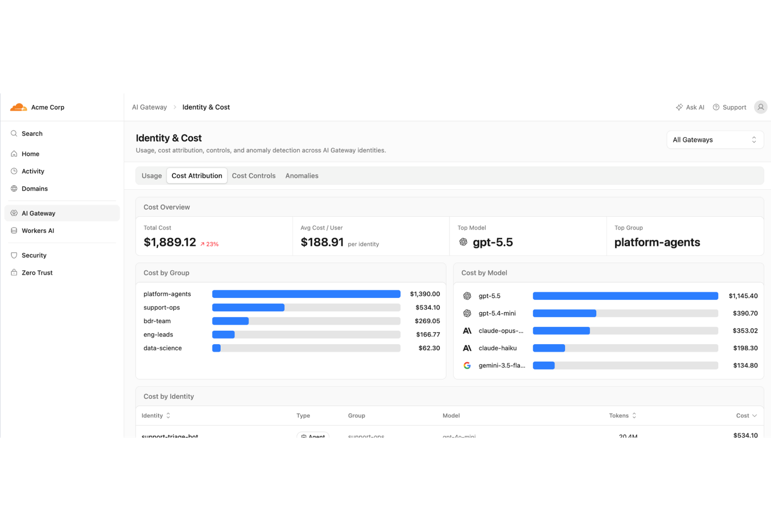Open the Usage tab

tap(152, 176)
